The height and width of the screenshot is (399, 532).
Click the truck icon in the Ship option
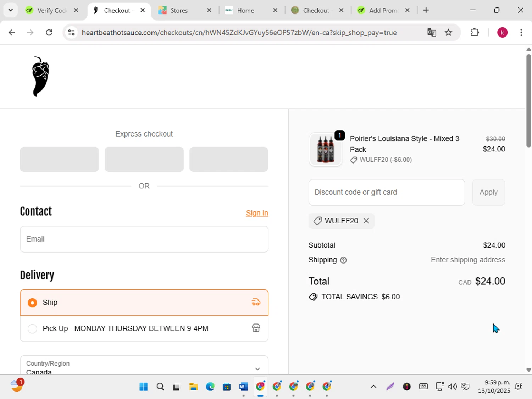pos(256,303)
